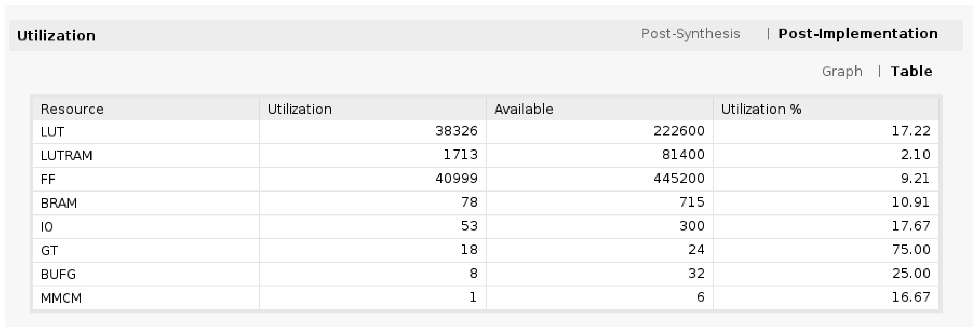This screenshot has height=332, width=980.
Task: Sort by the Available column header
Action: (x=523, y=109)
